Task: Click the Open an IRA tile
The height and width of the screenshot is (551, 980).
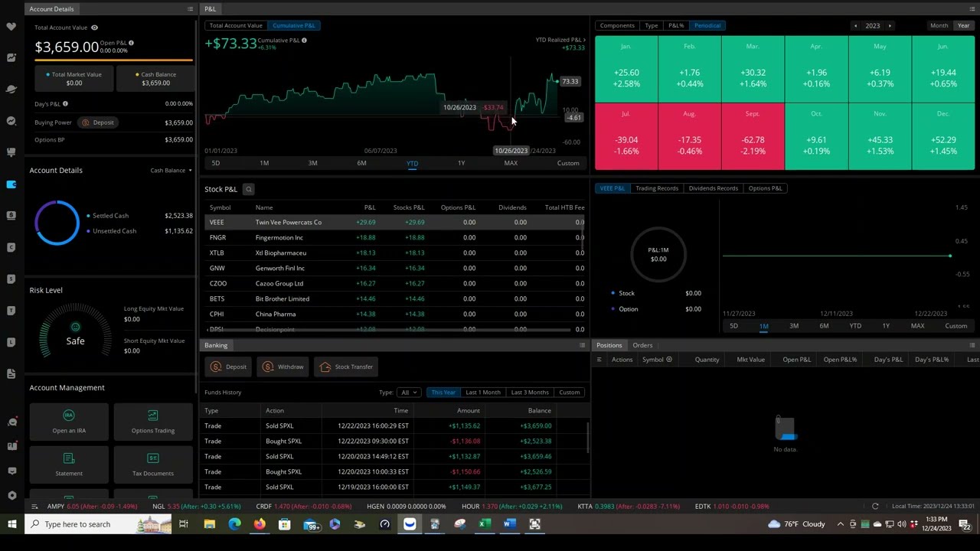Action: [69, 422]
